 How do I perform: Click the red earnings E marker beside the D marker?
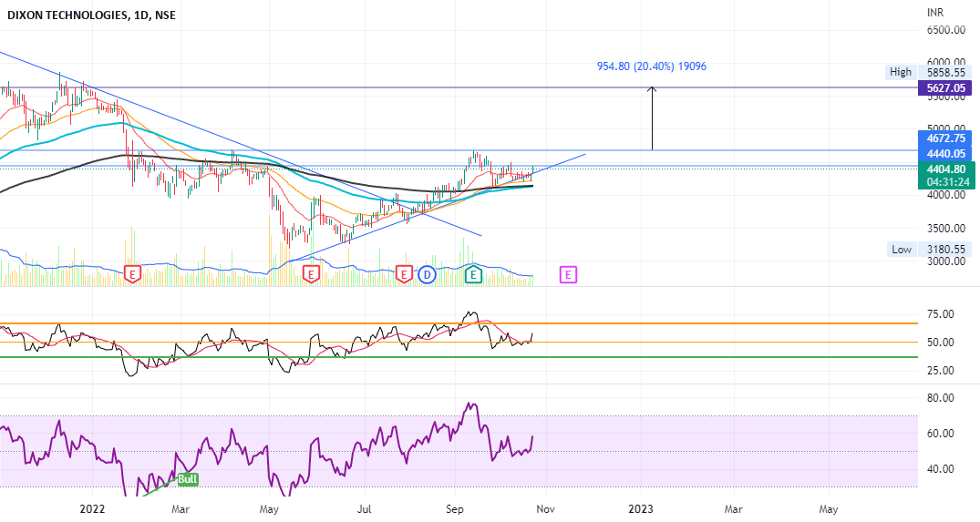click(x=404, y=273)
